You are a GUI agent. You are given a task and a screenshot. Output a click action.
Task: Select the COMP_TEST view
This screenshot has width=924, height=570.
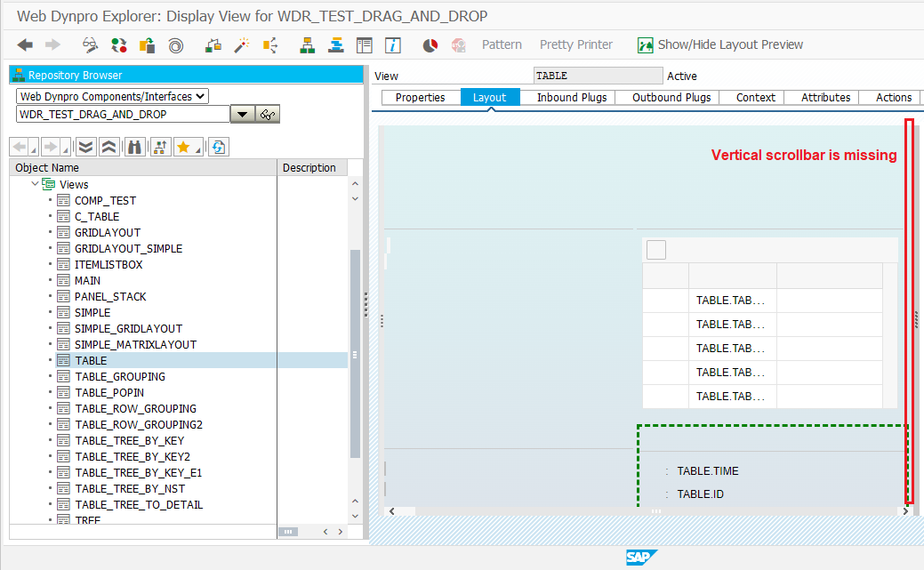tap(105, 200)
